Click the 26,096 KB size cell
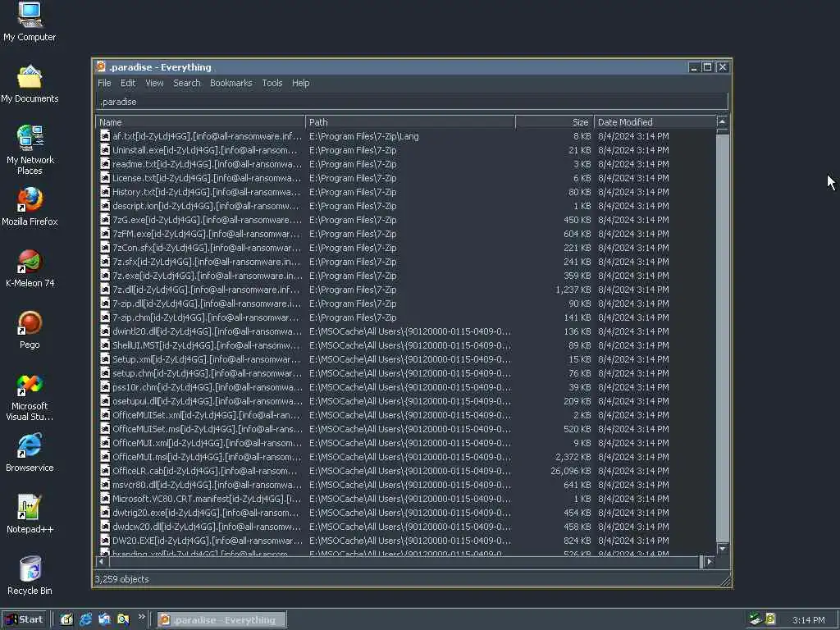840x630 pixels. pyautogui.click(x=571, y=471)
